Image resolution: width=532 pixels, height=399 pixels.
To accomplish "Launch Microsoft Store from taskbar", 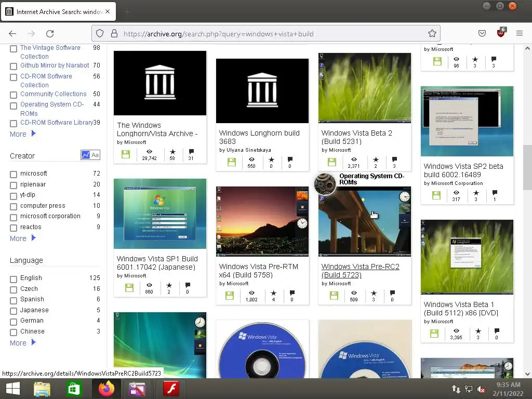I will [x=74, y=389].
